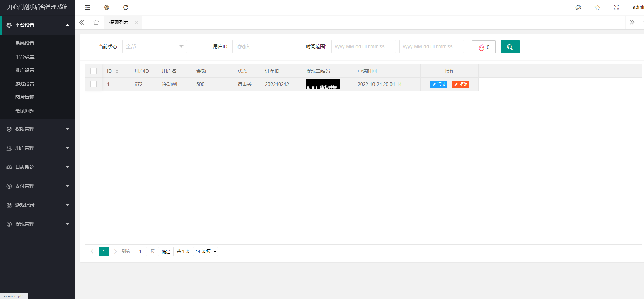Toggle the select-all checkbox in table header

(93, 71)
